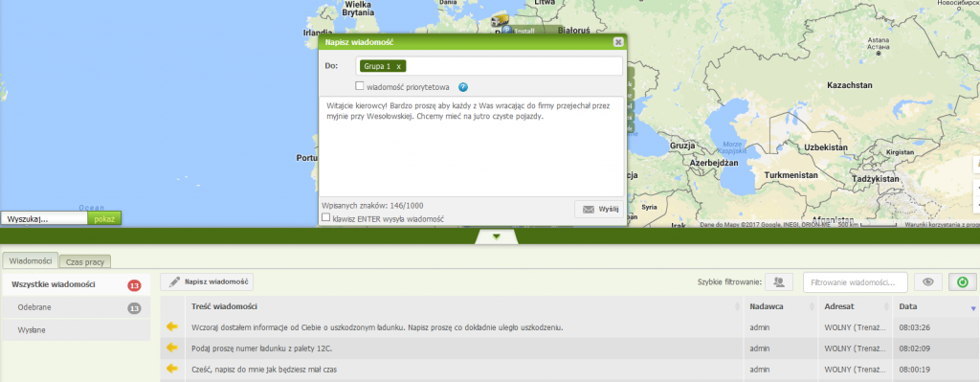Click the blue help icon beside priority checkbox
980x382 pixels.
point(463,87)
